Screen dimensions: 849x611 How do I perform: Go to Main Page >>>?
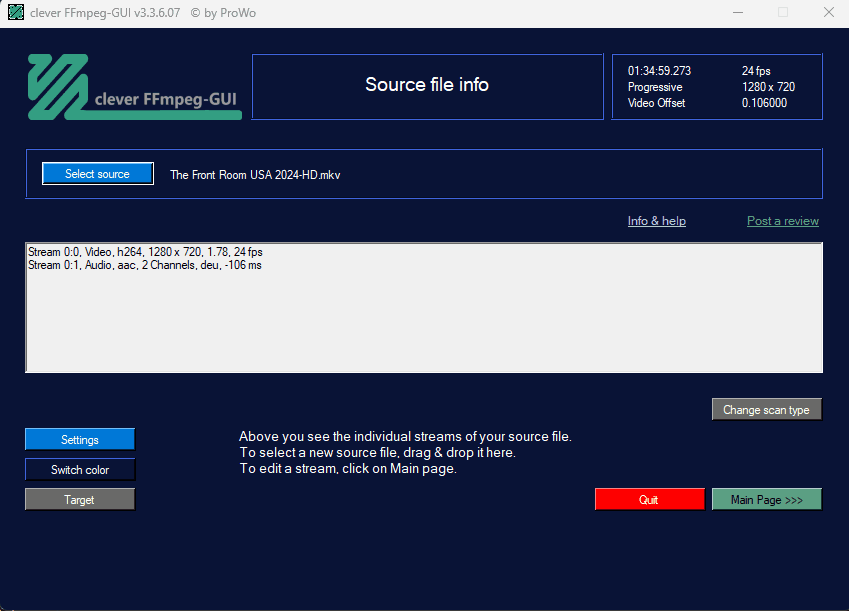[767, 499]
